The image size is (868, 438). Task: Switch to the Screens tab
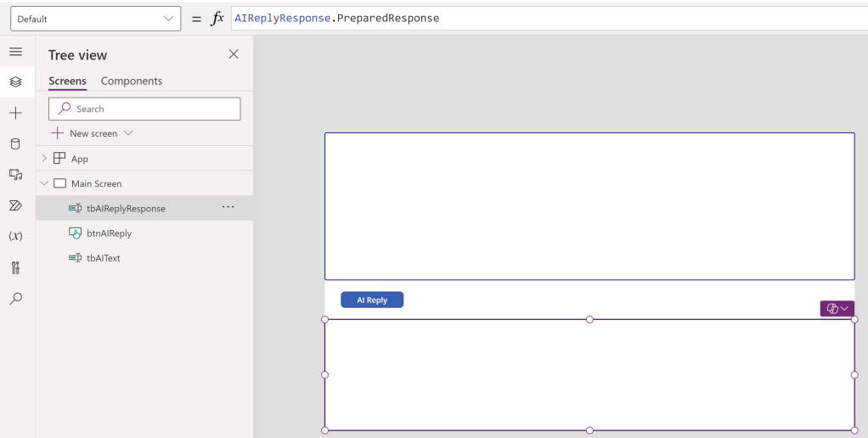(x=67, y=81)
